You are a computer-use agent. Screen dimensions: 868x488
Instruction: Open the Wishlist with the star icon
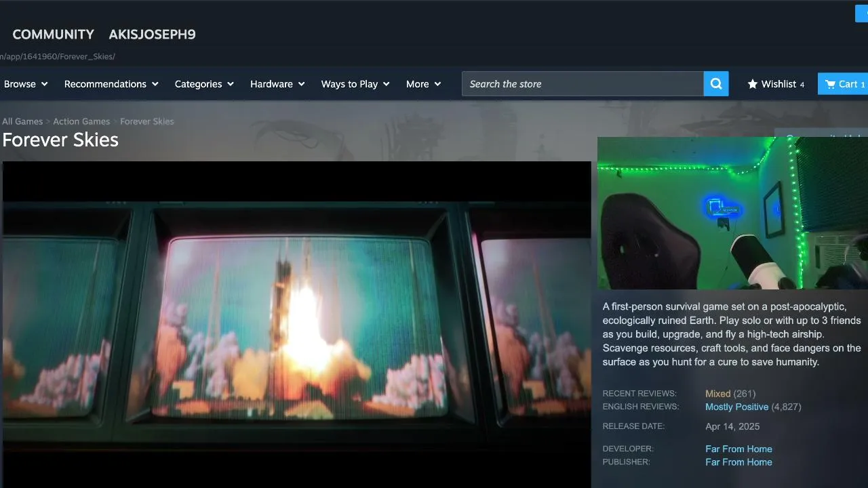[776, 84]
